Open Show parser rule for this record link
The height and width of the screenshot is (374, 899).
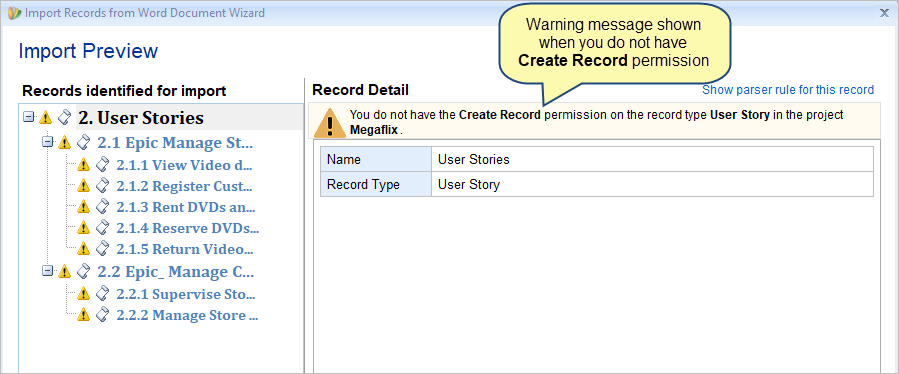tap(788, 90)
